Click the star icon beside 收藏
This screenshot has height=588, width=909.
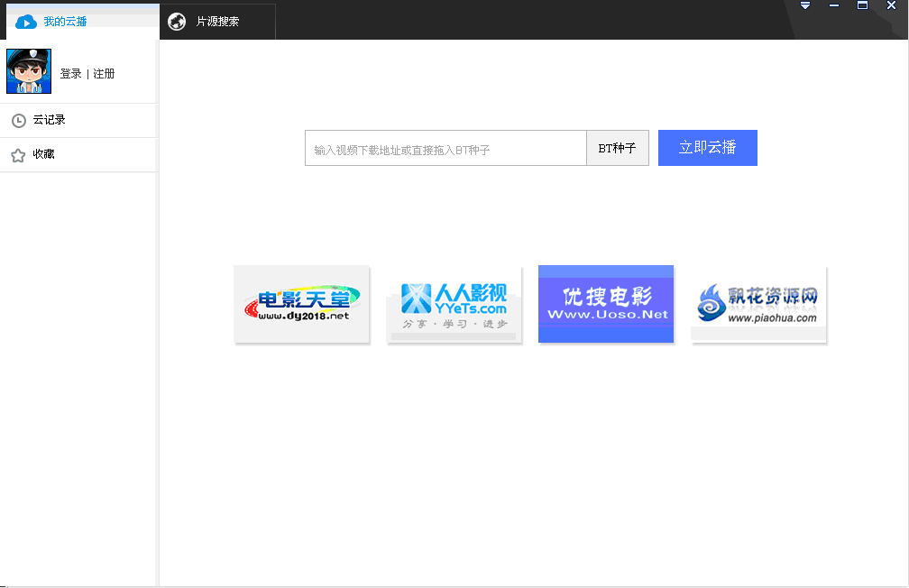point(19,154)
